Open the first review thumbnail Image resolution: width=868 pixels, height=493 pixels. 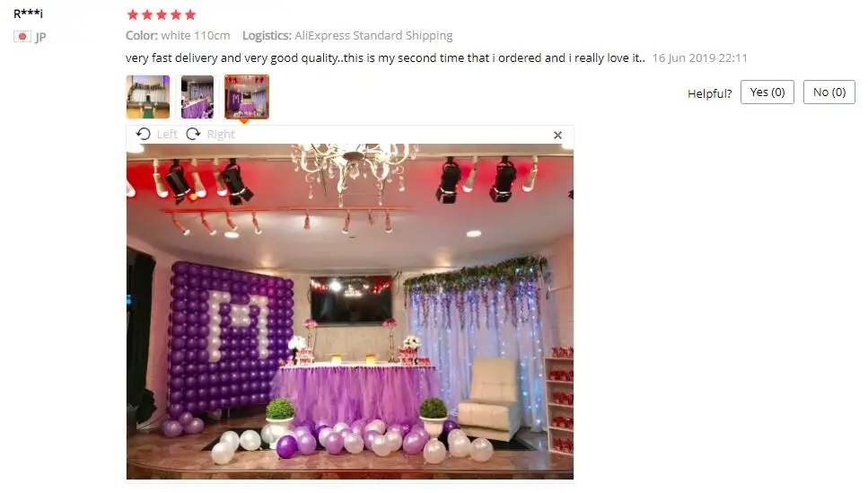tap(148, 97)
